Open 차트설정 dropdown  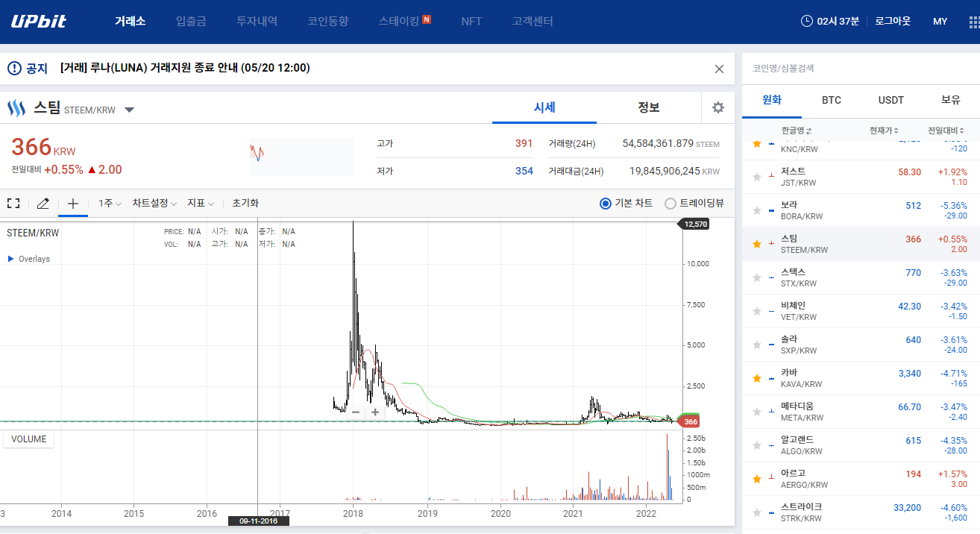coord(154,203)
